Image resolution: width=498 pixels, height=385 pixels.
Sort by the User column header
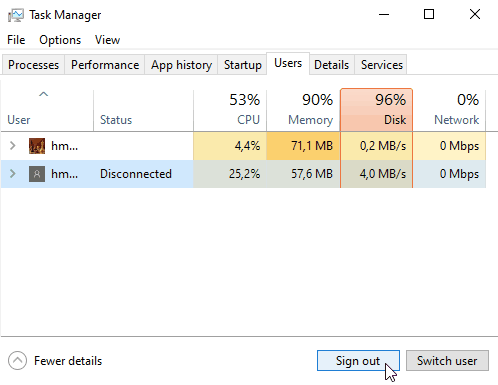click(47, 111)
